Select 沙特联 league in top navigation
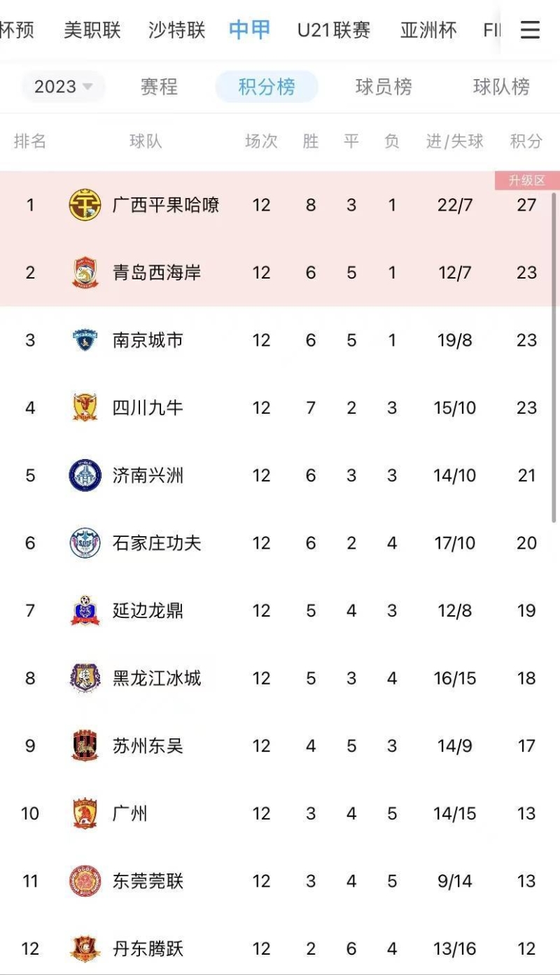 pos(176,30)
